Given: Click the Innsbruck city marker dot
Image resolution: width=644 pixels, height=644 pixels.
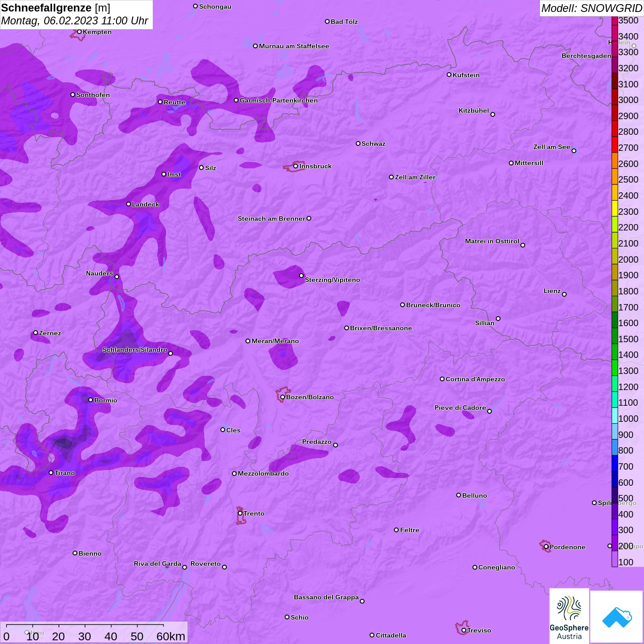Looking at the screenshot, I should (295, 166).
